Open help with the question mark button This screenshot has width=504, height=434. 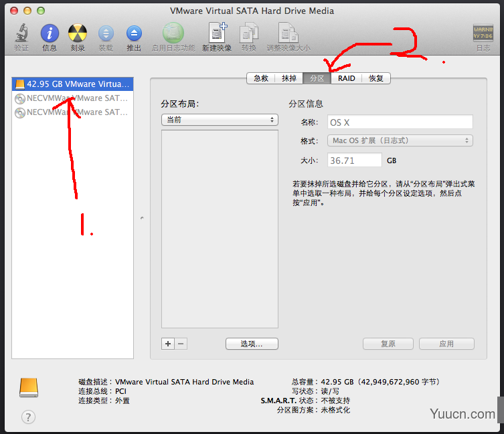coord(28,417)
